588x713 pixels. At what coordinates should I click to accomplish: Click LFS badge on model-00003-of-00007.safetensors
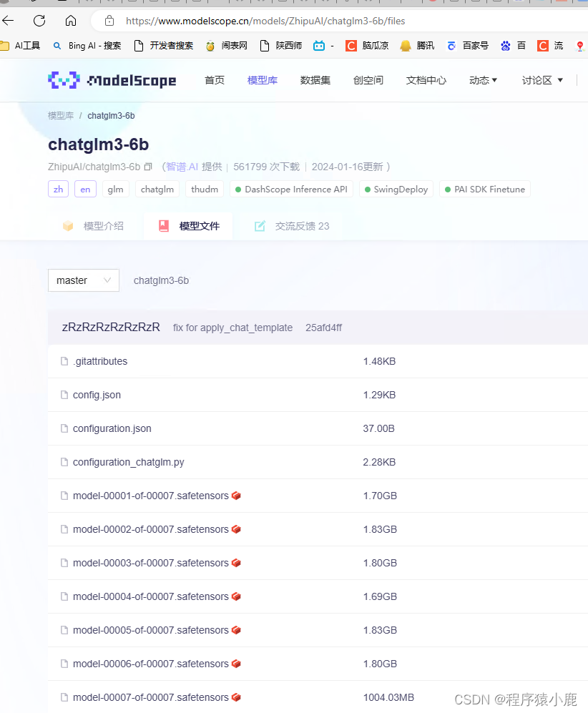pos(236,563)
